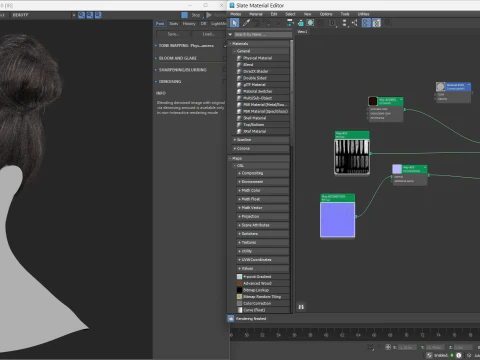
Task: Click the Stop render button
Action: click(196, 15)
